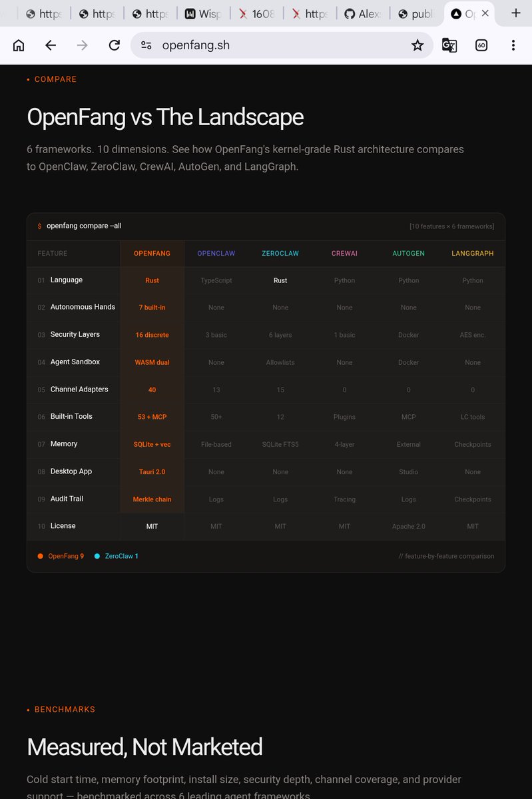
Task: Click the Studio cell in AutoGen column
Action: (x=409, y=472)
